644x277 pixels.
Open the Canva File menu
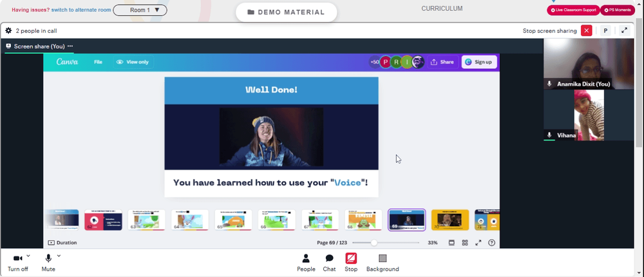(x=98, y=62)
